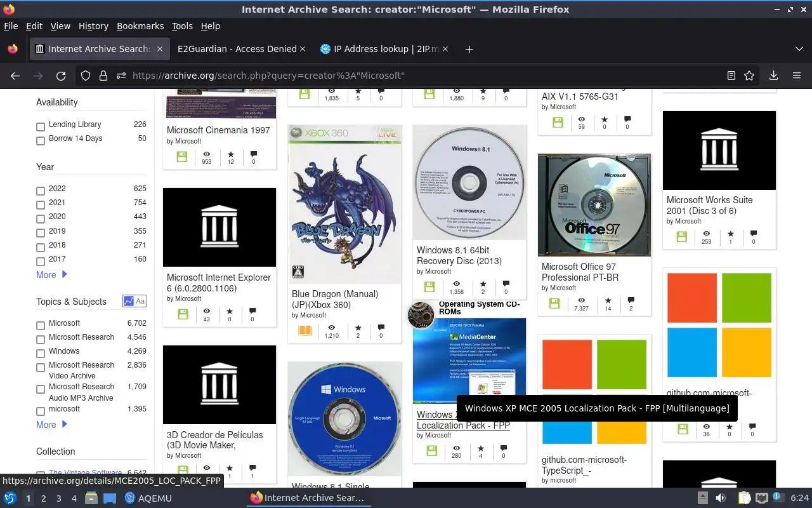Open Microsoft Internet Explorer 6 item link

[x=219, y=283]
